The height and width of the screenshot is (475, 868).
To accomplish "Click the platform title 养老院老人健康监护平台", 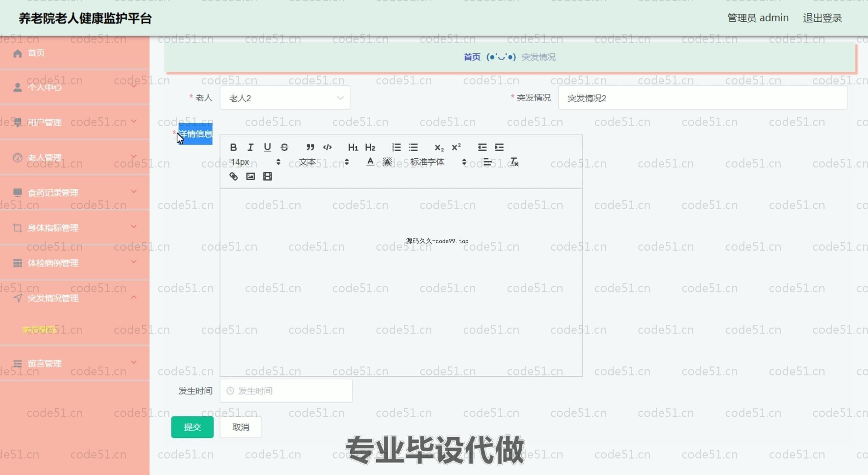I will pyautogui.click(x=85, y=18).
